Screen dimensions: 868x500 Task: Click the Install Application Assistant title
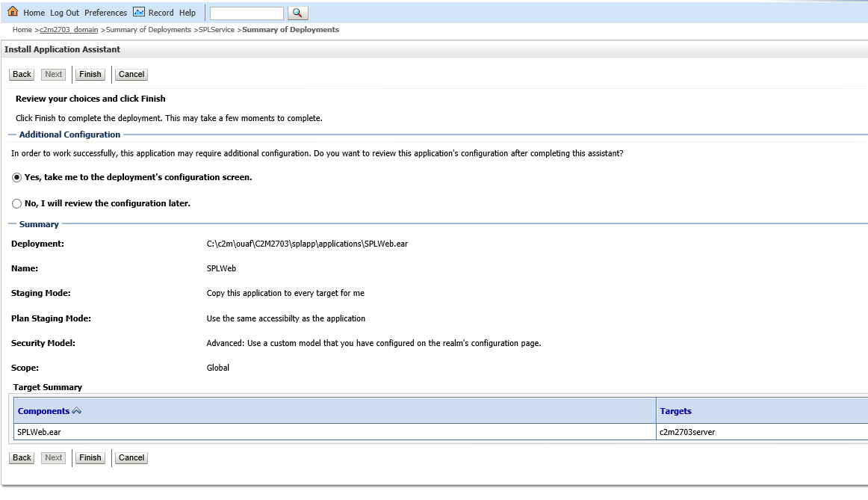pos(62,49)
